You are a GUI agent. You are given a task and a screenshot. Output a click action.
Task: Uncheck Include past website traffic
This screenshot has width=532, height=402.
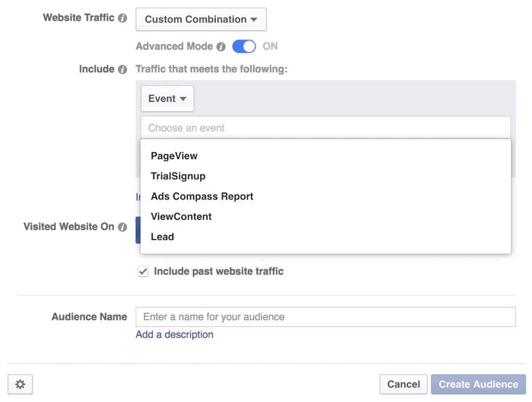143,272
